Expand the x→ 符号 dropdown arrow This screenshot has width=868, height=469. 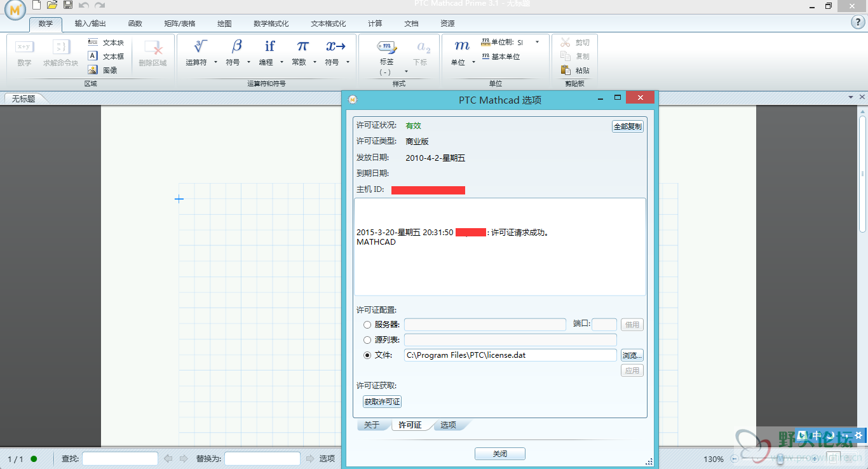pyautogui.click(x=348, y=62)
